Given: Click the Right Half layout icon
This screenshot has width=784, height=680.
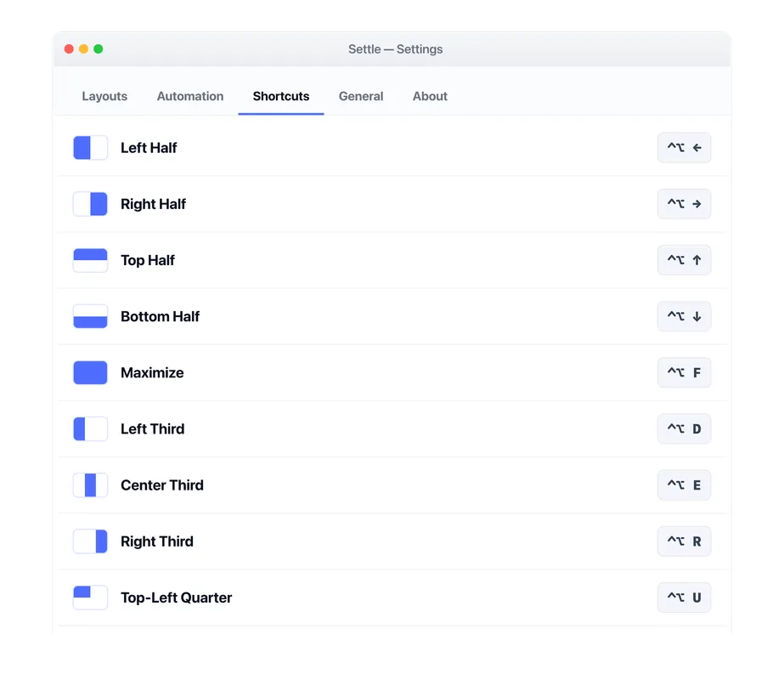Looking at the screenshot, I should (91, 204).
